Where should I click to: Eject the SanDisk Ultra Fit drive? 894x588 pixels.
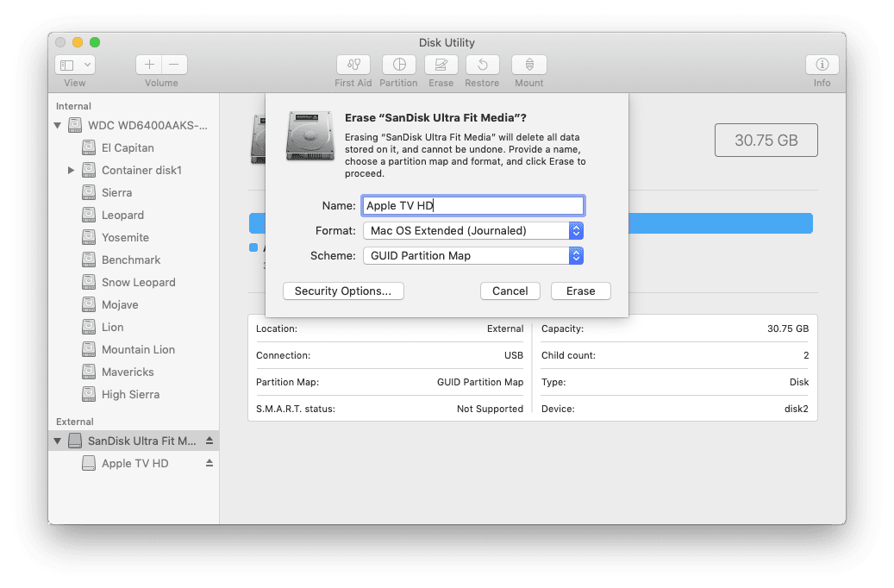209,441
